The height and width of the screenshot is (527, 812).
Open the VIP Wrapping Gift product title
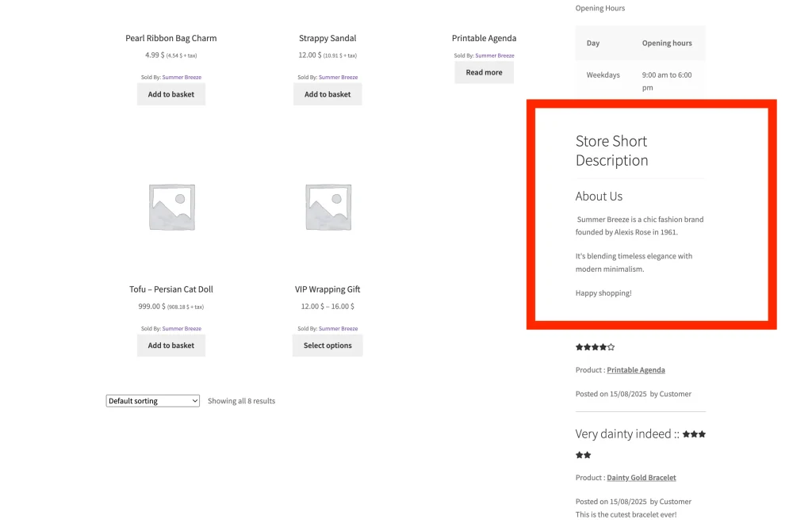327,289
